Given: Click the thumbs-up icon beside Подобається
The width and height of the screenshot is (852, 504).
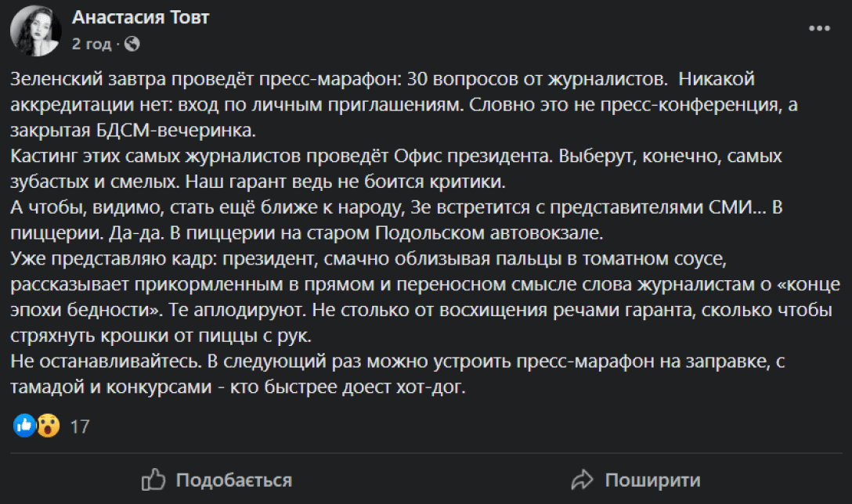Looking at the screenshot, I should click(152, 479).
